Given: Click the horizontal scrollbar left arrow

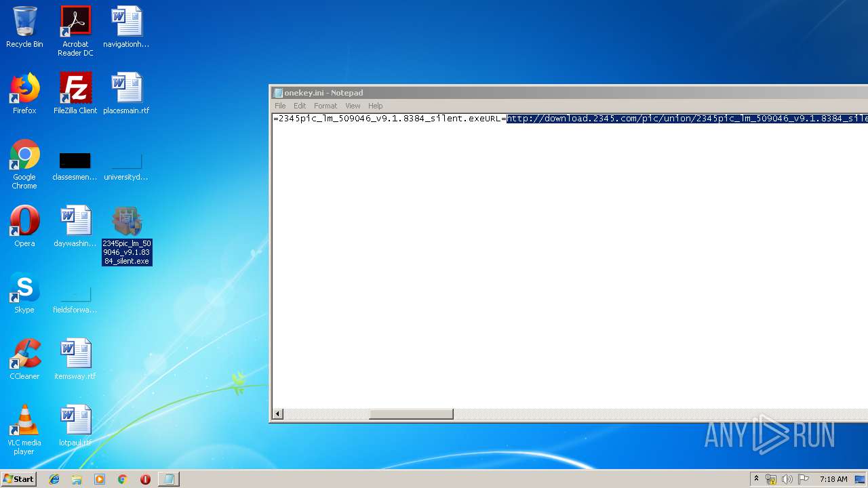Looking at the screenshot, I should 278,413.
